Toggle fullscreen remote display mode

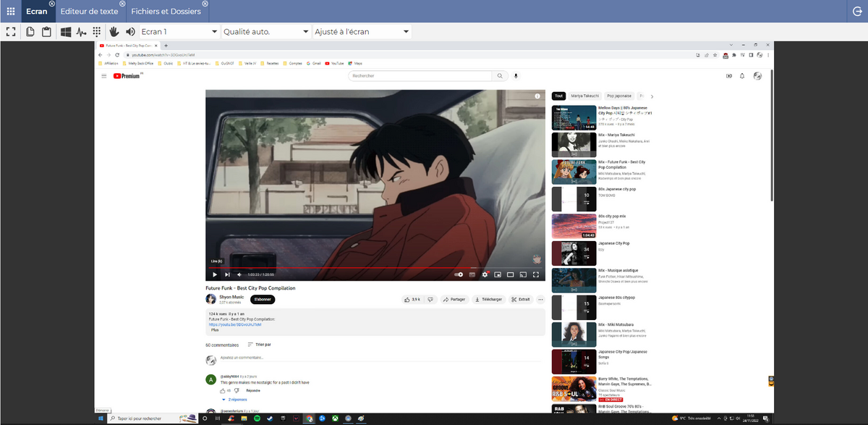11,32
